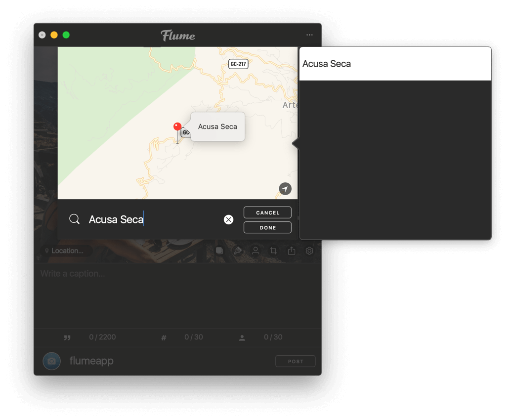
Task: Click the magnifying glass search icon
Action: pyautogui.click(x=74, y=219)
